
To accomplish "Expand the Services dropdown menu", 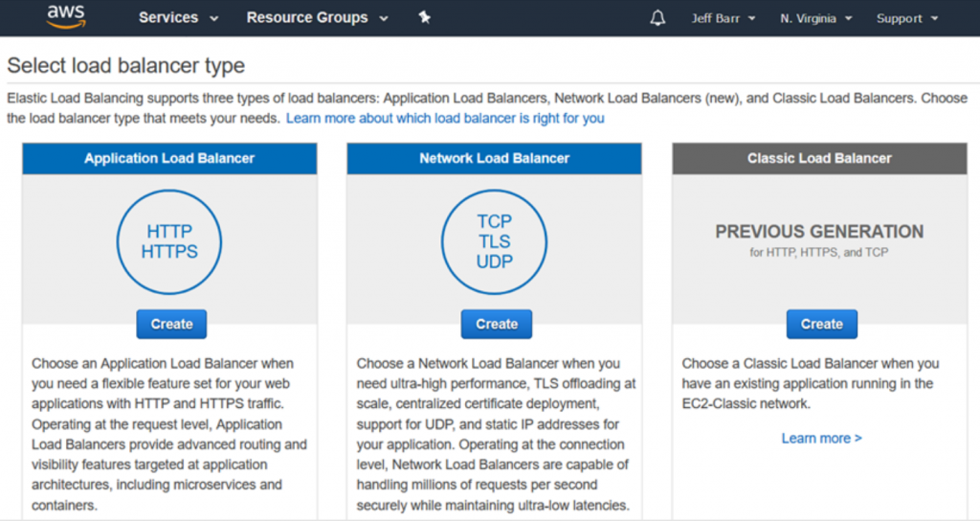I will (x=178, y=17).
